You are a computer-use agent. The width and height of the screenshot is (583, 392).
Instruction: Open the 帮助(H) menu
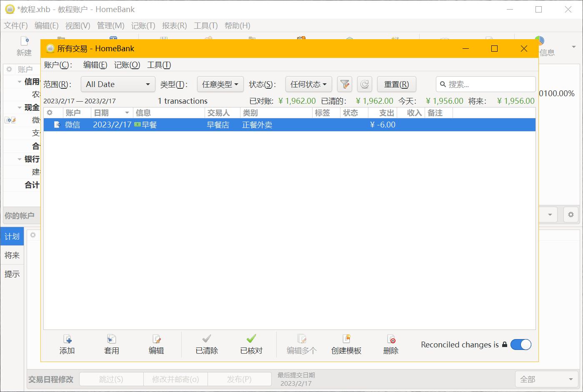[237, 25]
